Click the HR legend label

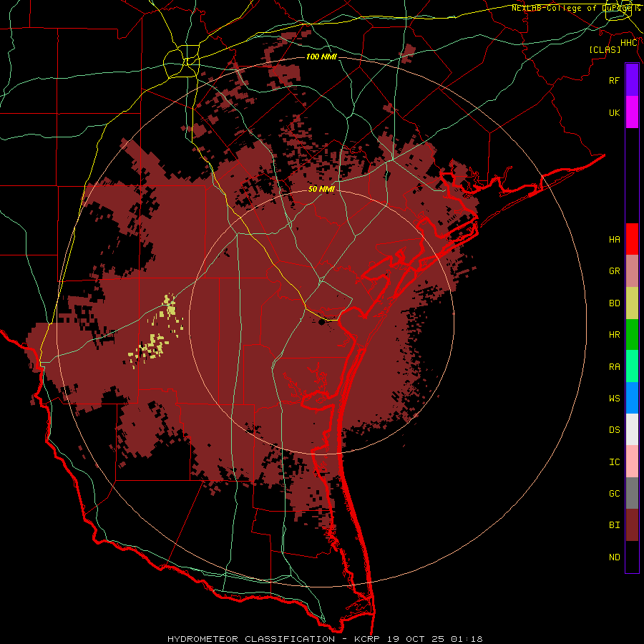pyautogui.click(x=614, y=335)
